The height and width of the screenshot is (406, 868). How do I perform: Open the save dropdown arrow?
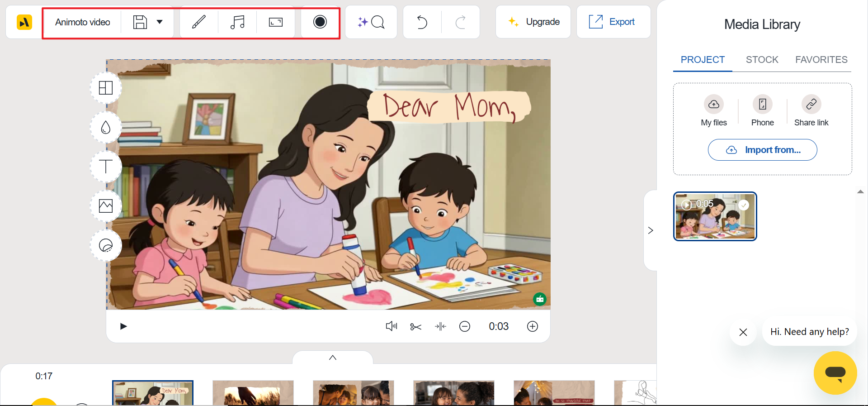coord(160,22)
